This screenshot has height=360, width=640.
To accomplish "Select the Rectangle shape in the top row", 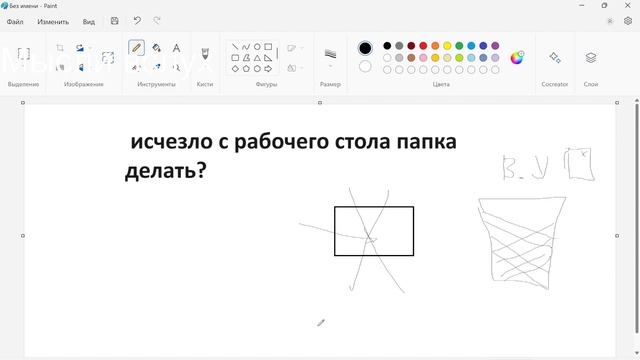I will pyautogui.click(x=268, y=47).
